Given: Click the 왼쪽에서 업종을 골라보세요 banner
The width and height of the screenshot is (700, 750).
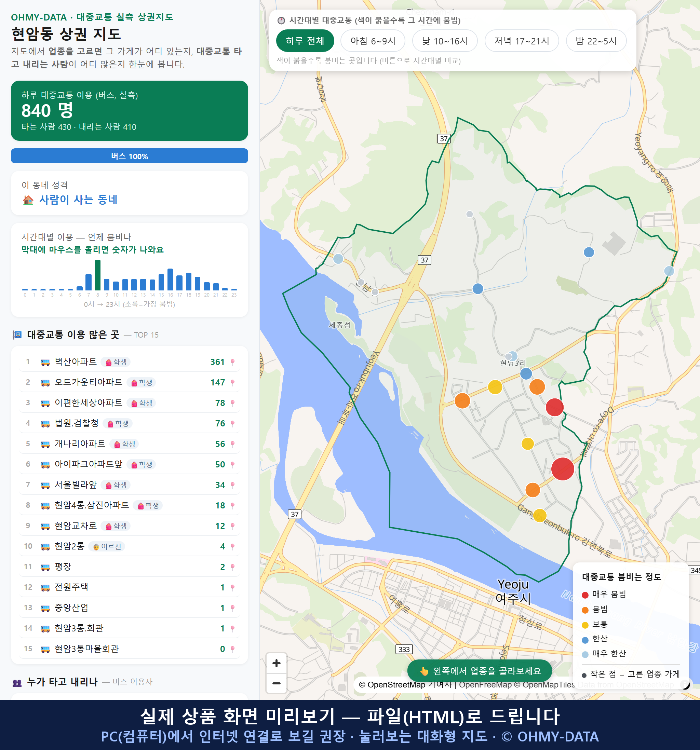Looking at the screenshot, I should pyautogui.click(x=479, y=671).
